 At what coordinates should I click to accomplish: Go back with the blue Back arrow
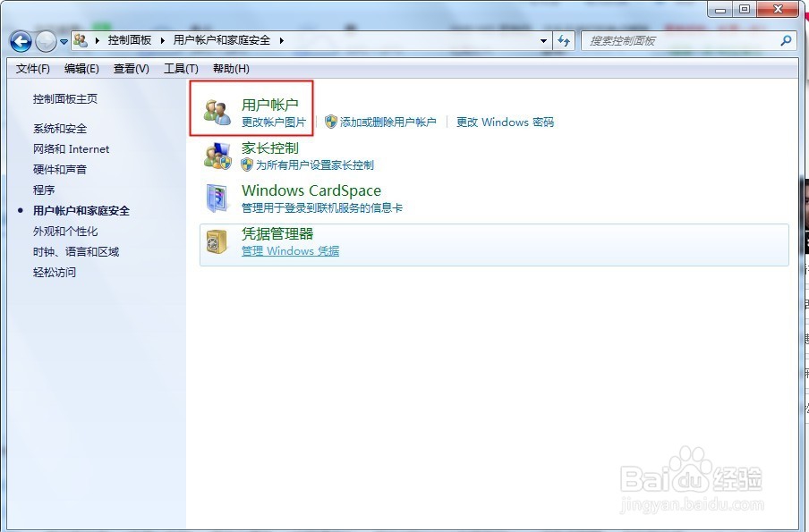coord(21,41)
